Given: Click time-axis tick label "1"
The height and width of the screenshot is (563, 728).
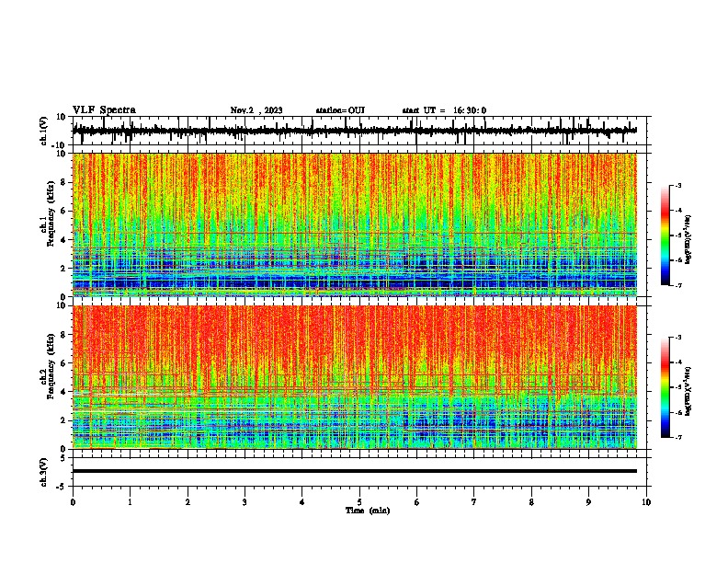Looking at the screenshot, I should pyautogui.click(x=130, y=502).
